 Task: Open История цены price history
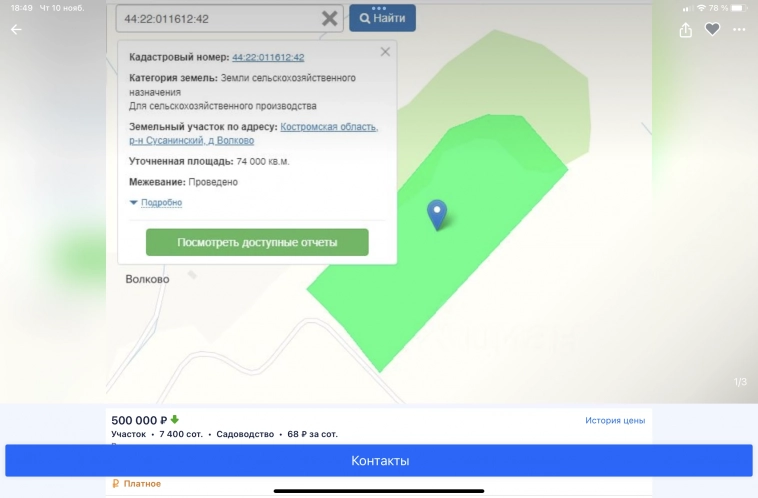(615, 420)
